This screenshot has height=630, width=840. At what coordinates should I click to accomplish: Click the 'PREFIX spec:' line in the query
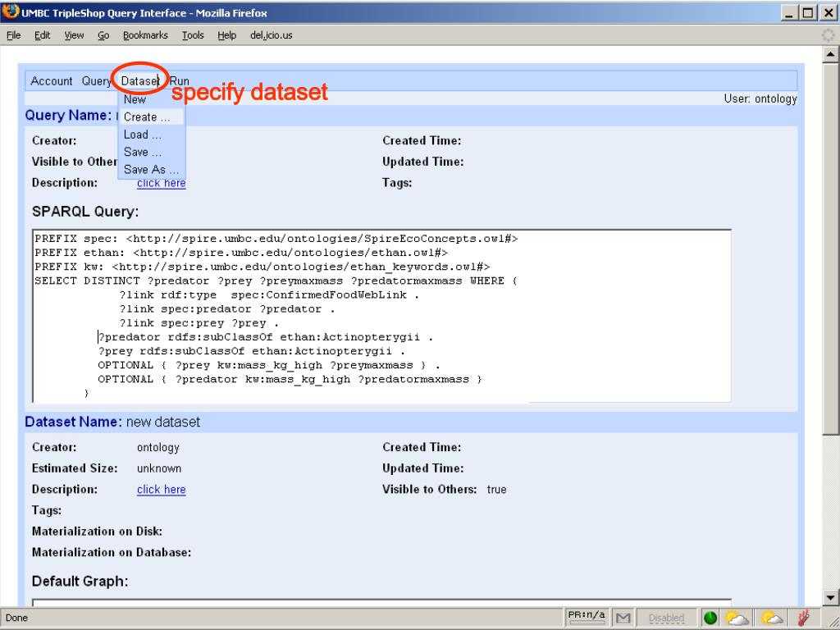276,239
